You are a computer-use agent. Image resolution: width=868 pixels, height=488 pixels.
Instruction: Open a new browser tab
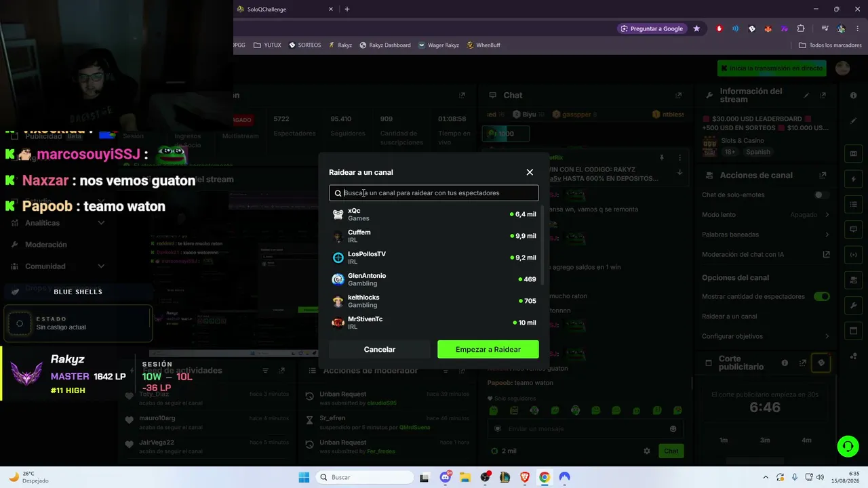tap(347, 9)
